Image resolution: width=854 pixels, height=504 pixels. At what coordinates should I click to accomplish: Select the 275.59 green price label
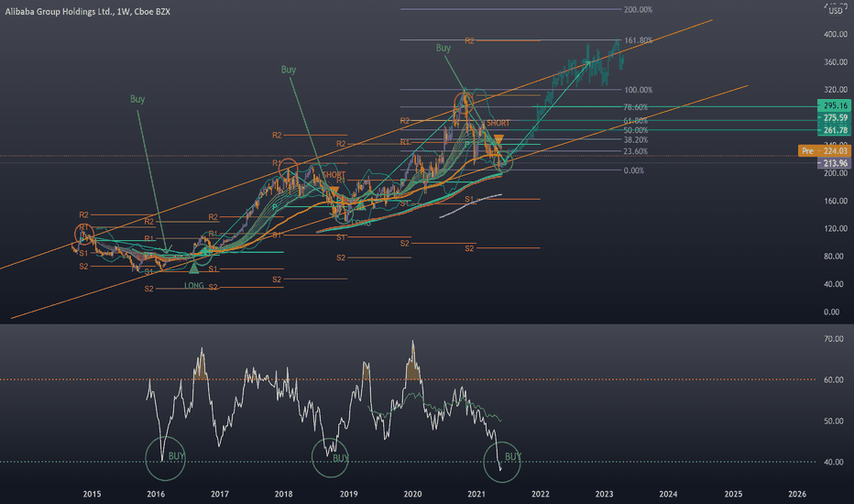[x=835, y=117]
